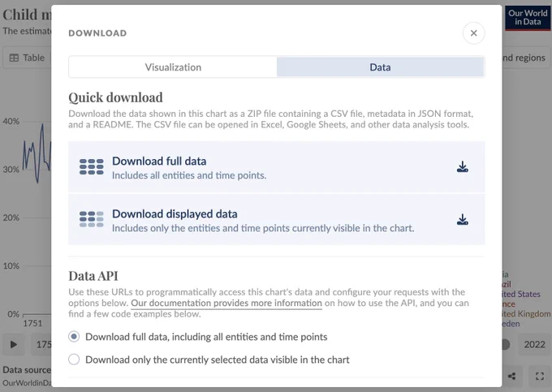Click the Our World in Data logo
The width and height of the screenshot is (552, 392).
pos(528,18)
